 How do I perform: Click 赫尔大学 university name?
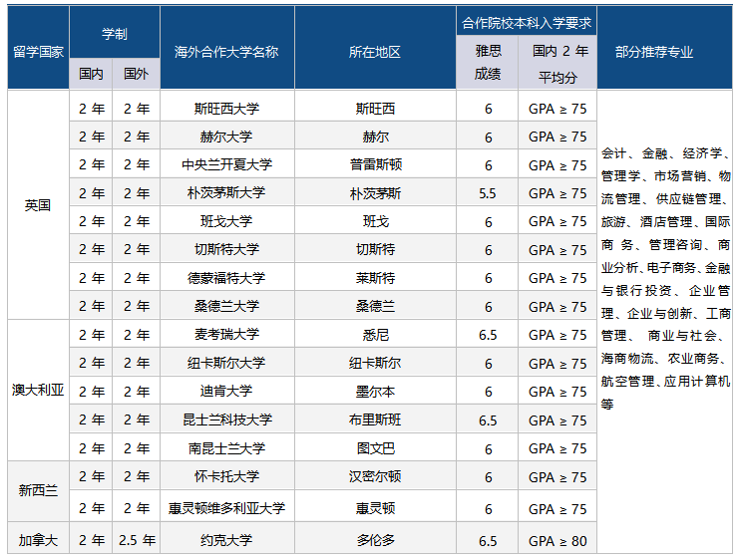click(x=226, y=137)
